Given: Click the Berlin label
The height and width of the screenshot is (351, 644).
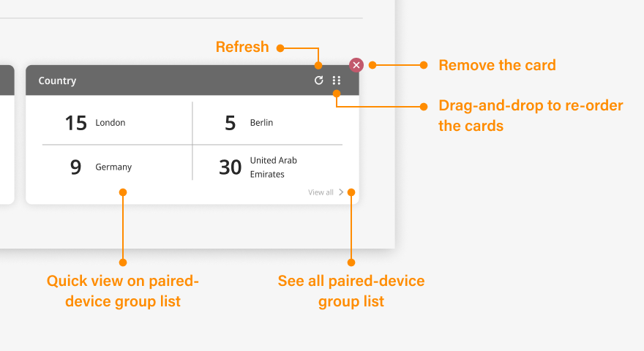Looking at the screenshot, I should tap(261, 123).
